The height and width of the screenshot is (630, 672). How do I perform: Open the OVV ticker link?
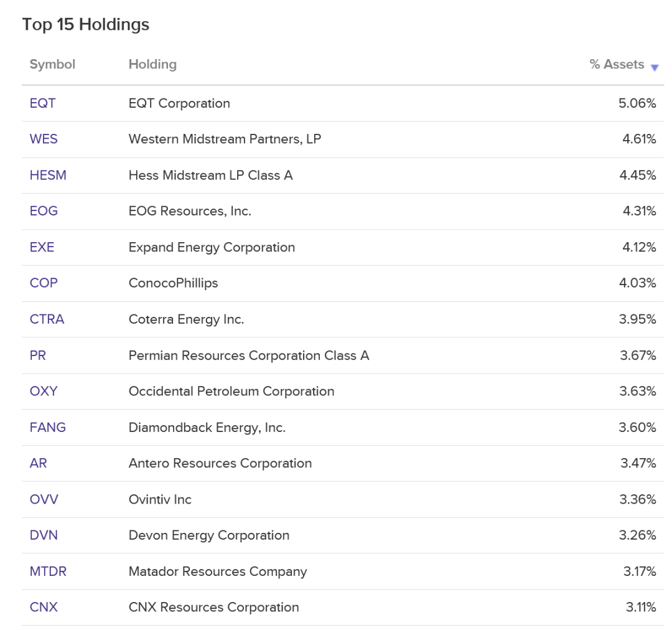(44, 499)
